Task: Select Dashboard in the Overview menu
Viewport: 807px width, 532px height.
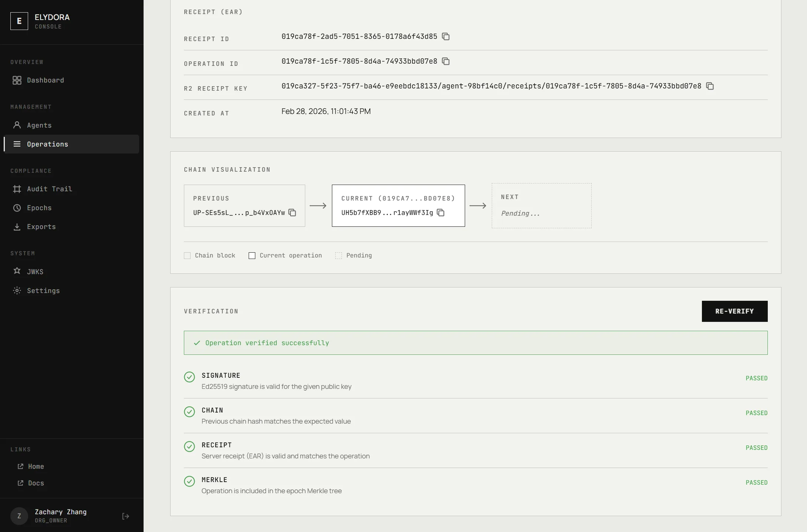Action: point(45,80)
